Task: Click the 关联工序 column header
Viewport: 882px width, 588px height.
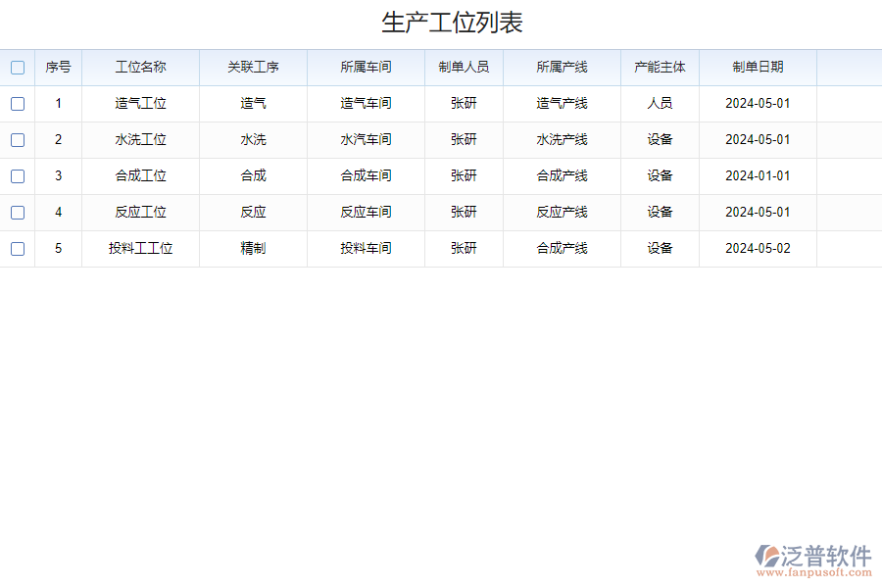Action: tap(253, 67)
